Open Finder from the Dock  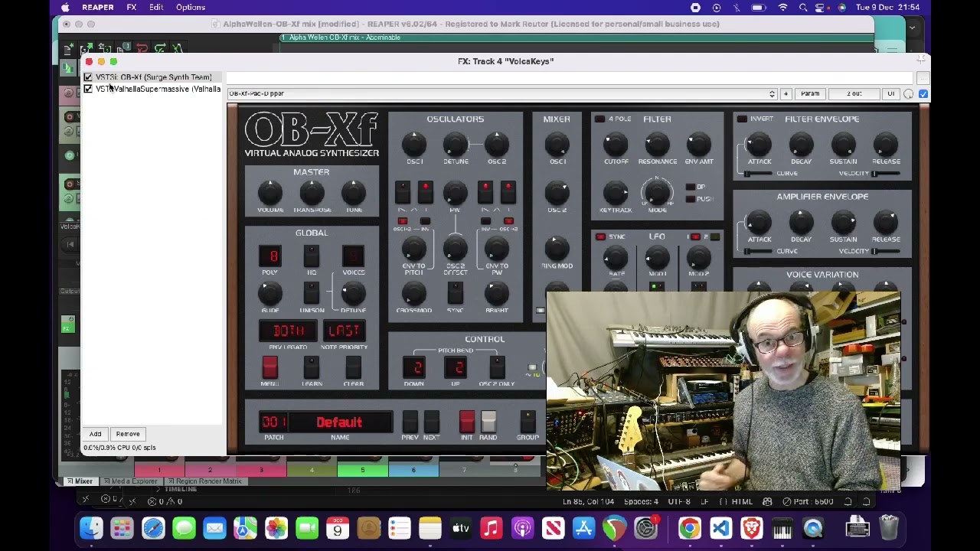point(91,528)
